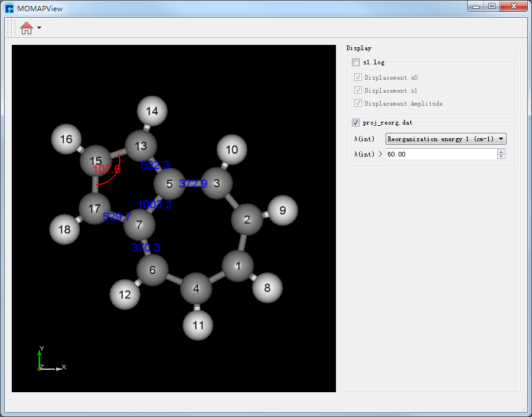532x417 pixels.
Task: Decrease λ(int) threshold with down arrow
Action: pos(501,157)
